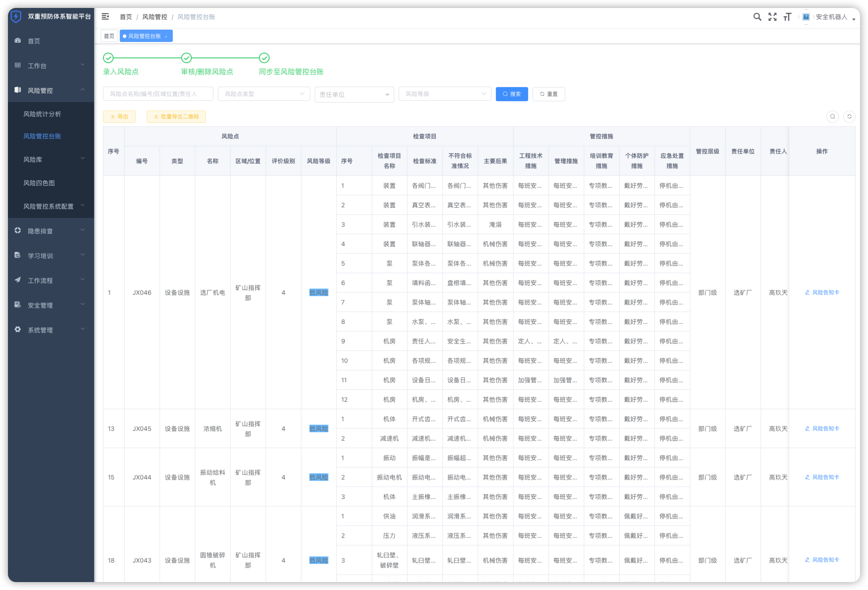Expand the 学习培训 sidebar menu

pyautogui.click(x=83, y=255)
